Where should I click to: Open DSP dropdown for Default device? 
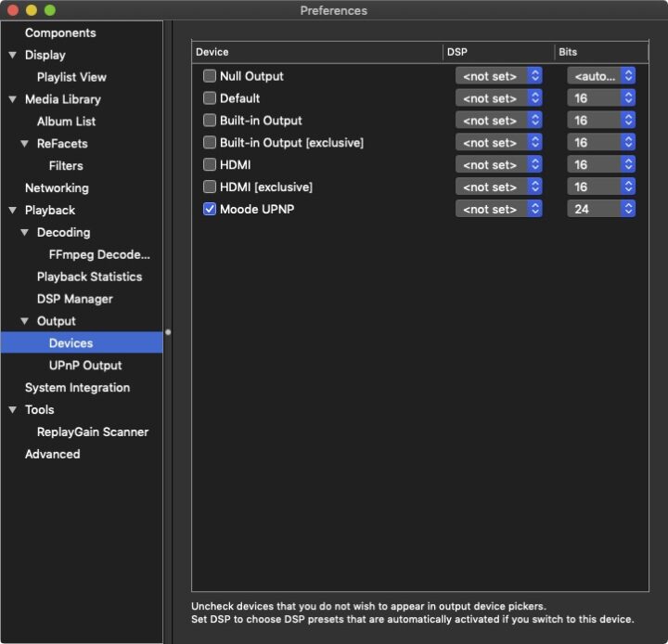click(x=498, y=98)
